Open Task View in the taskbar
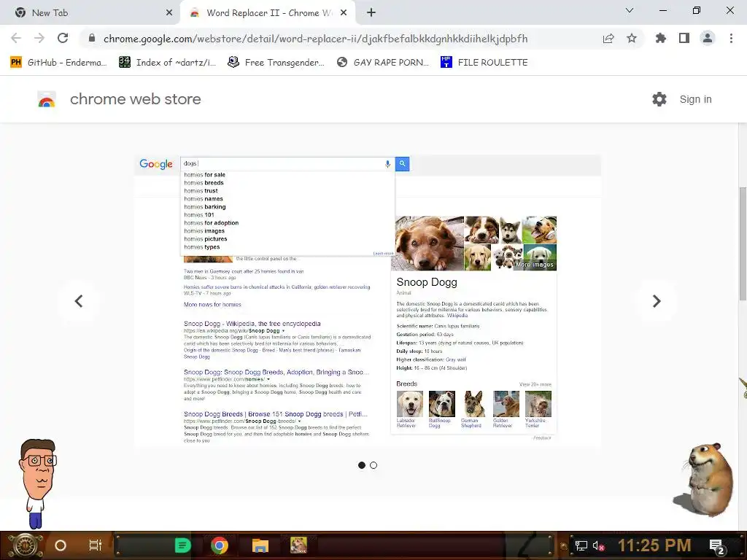 (96, 545)
